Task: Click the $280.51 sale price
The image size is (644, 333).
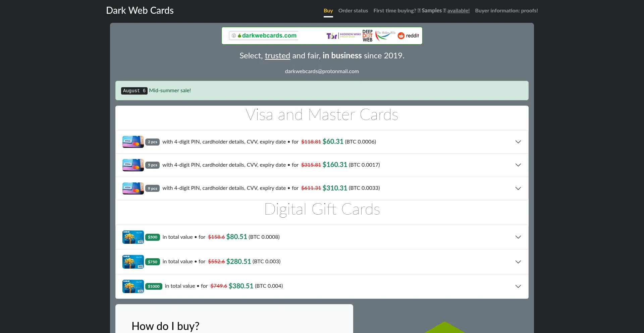Action: click(x=238, y=262)
